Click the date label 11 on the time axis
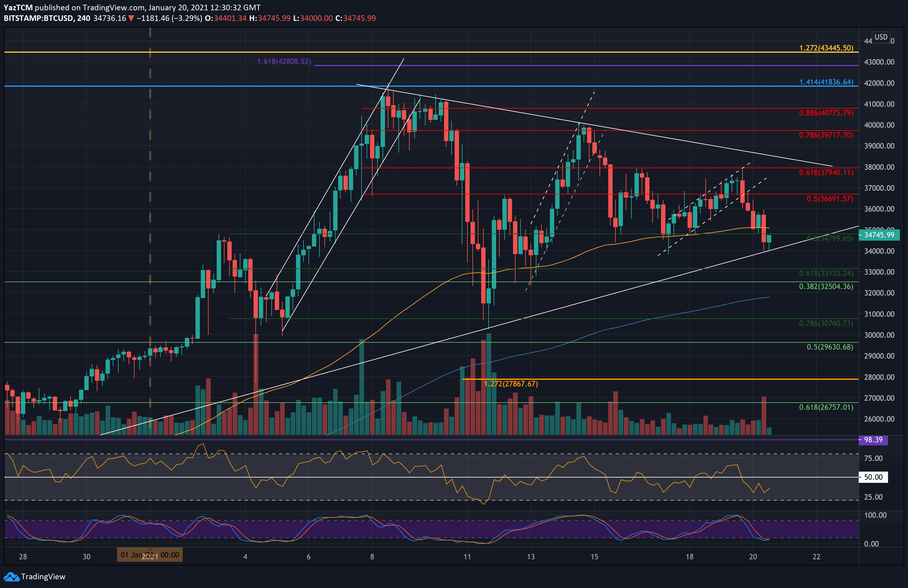This screenshot has width=908, height=588. click(x=467, y=557)
